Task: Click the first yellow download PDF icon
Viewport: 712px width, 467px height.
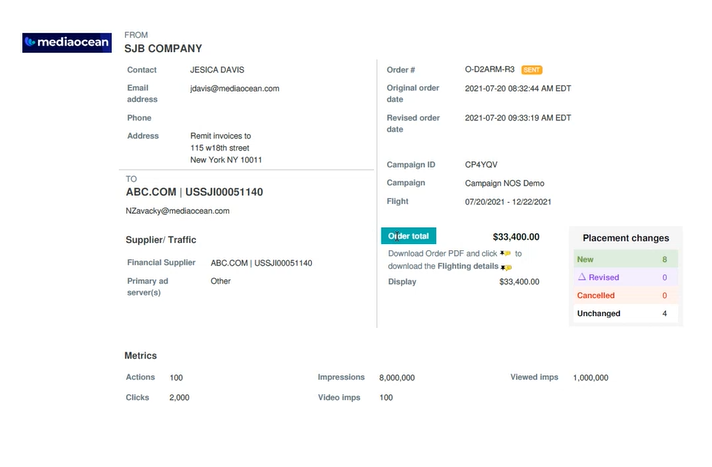Action: pos(506,254)
